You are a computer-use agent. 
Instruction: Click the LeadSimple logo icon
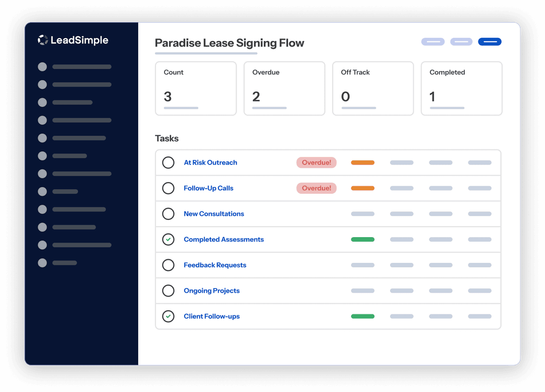click(42, 40)
